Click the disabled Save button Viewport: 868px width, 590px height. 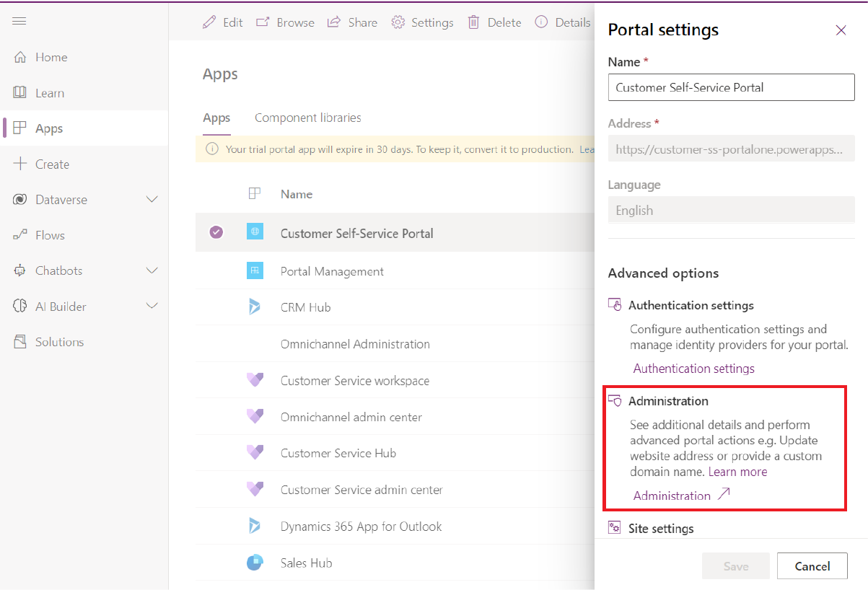pyautogui.click(x=736, y=566)
